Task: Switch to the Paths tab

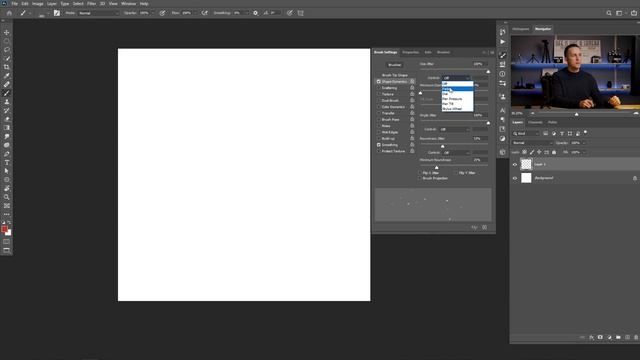Action: [x=552, y=122]
